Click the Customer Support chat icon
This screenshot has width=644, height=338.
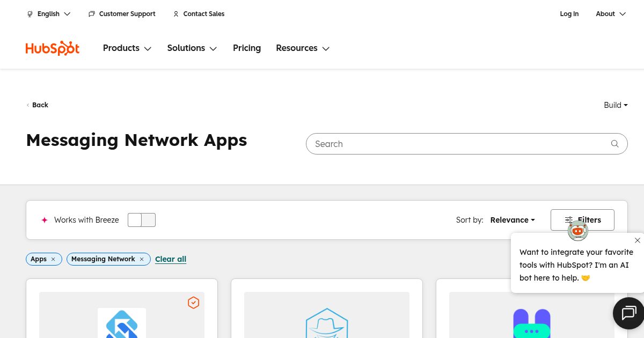tap(92, 14)
